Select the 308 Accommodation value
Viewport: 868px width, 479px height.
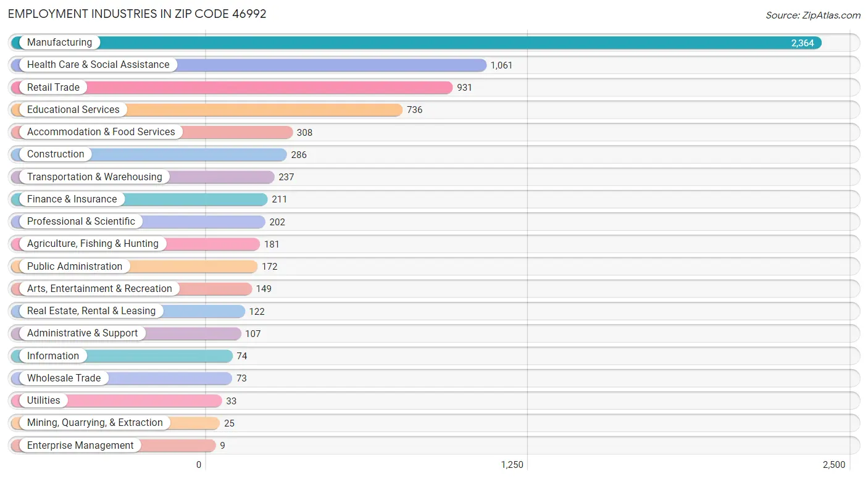click(304, 133)
